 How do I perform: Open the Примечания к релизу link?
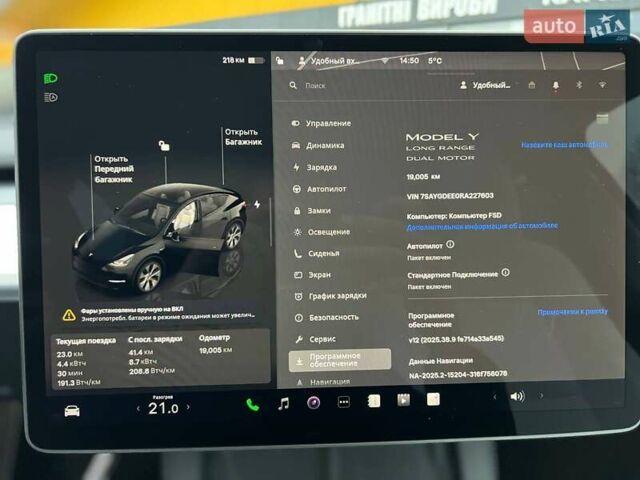(573, 312)
